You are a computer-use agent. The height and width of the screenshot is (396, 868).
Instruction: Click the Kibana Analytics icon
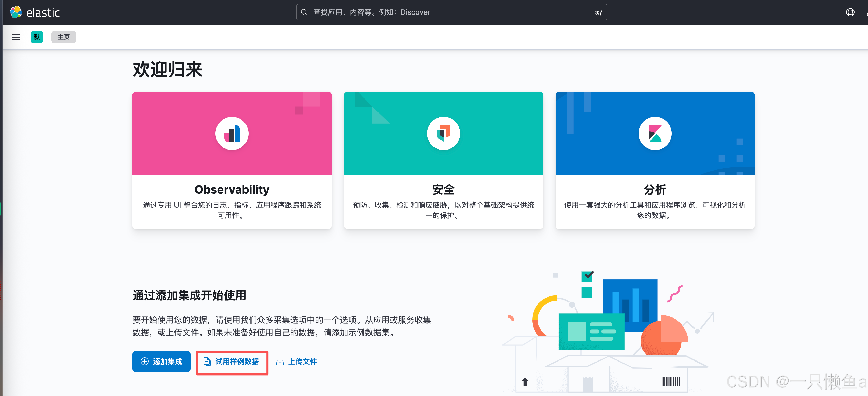[655, 134]
